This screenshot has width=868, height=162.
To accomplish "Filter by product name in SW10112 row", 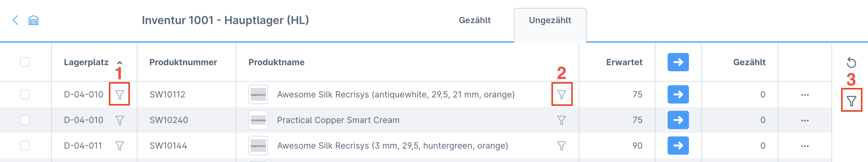I will pos(561,95).
